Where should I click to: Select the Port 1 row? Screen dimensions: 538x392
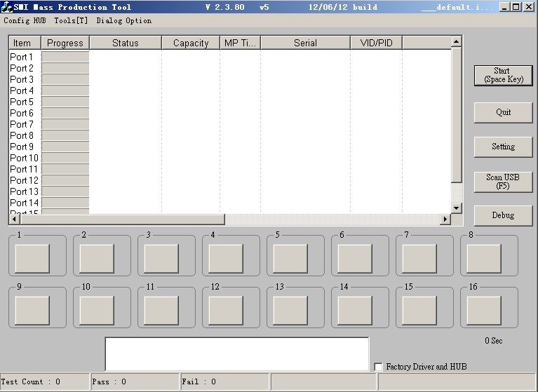(230, 57)
